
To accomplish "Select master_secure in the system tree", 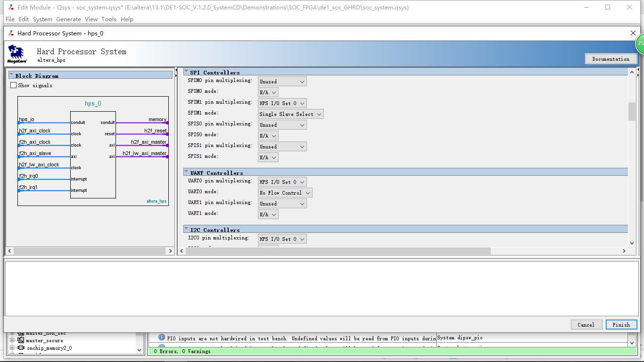I will tap(44, 340).
